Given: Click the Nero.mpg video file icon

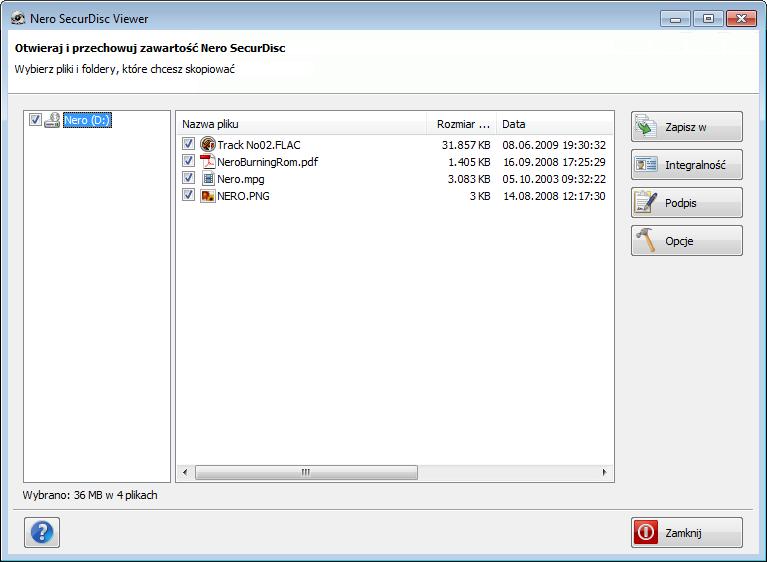Looking at the screenshot, I should tap(208, 179).
